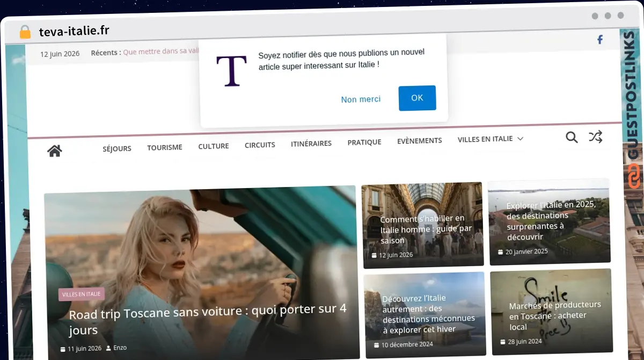Click the Villes en Italie category badge

[x=82, y=294]
